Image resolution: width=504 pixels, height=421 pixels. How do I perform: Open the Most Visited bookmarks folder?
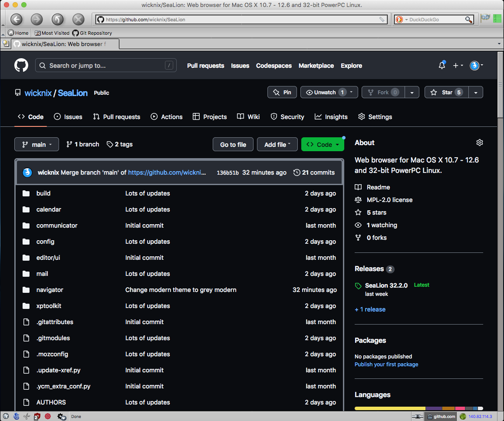[x=52, y=33]
